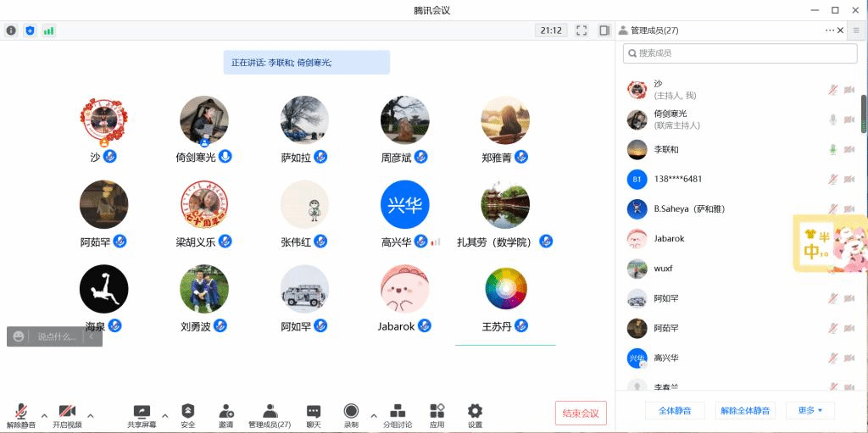Turn on camera with 开启视频
The image size is (868, 433).
(x=67, y=414)
